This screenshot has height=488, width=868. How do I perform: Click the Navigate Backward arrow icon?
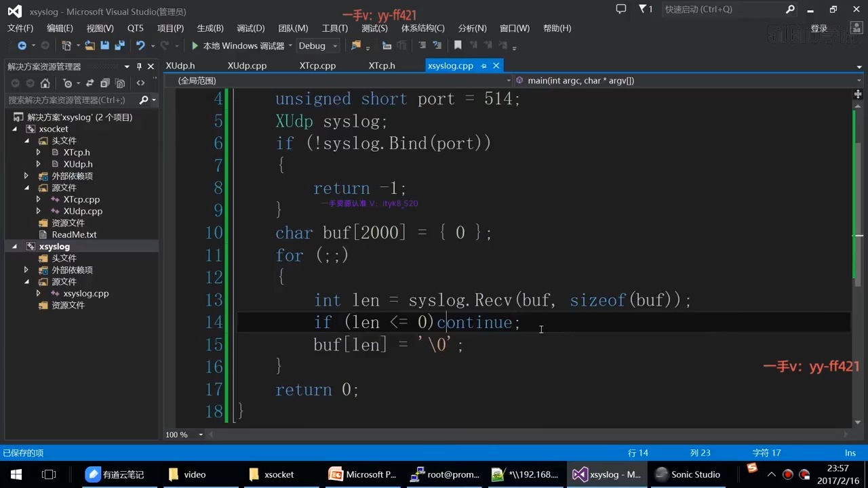coord(22,45)
